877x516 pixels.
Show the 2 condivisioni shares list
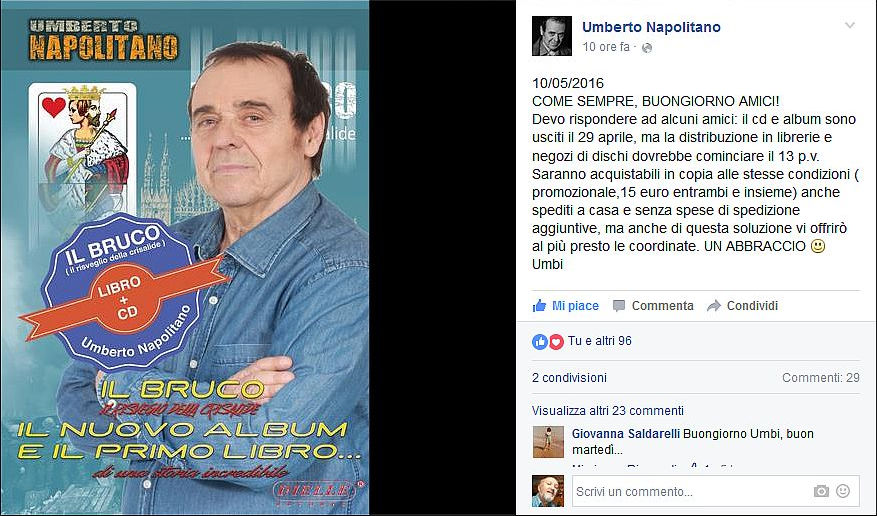point(569,378)
